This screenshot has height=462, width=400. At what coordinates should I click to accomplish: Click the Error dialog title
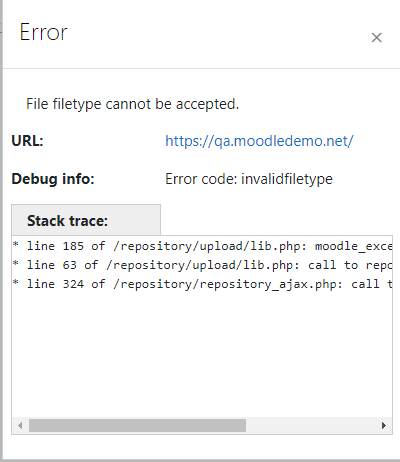44,32
